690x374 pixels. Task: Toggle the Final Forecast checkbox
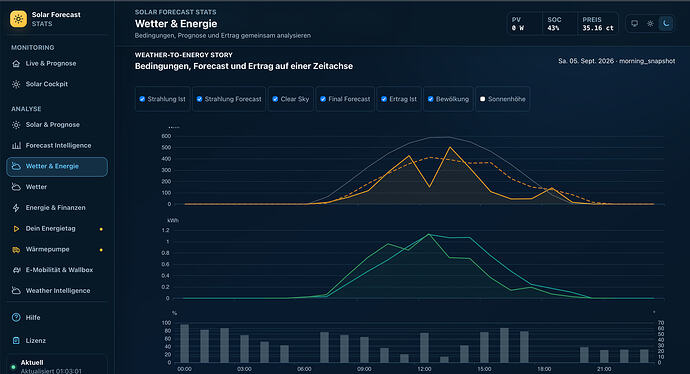tap(323, 99)
